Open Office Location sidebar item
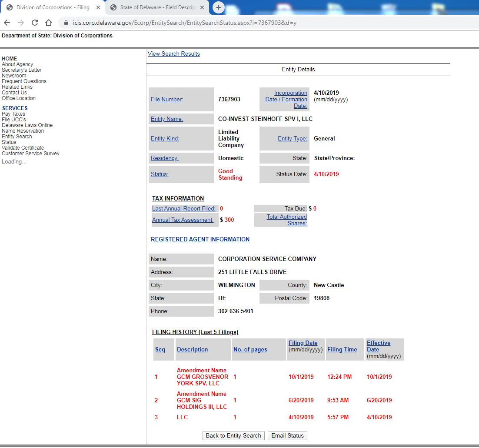479x448 pixels. (19, 98)
